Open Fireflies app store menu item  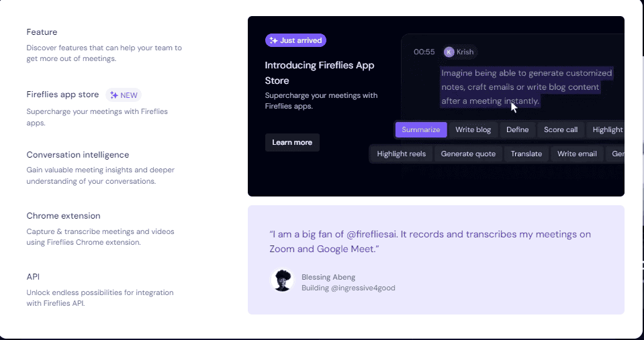62,95
